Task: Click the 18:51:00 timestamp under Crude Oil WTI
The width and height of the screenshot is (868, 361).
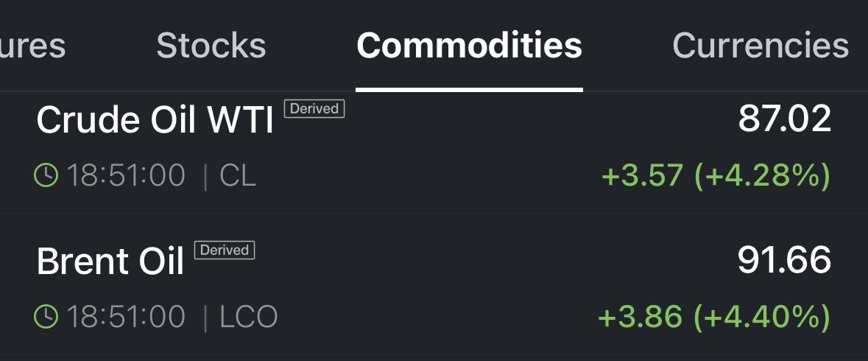Action: [x=126, y=176]
